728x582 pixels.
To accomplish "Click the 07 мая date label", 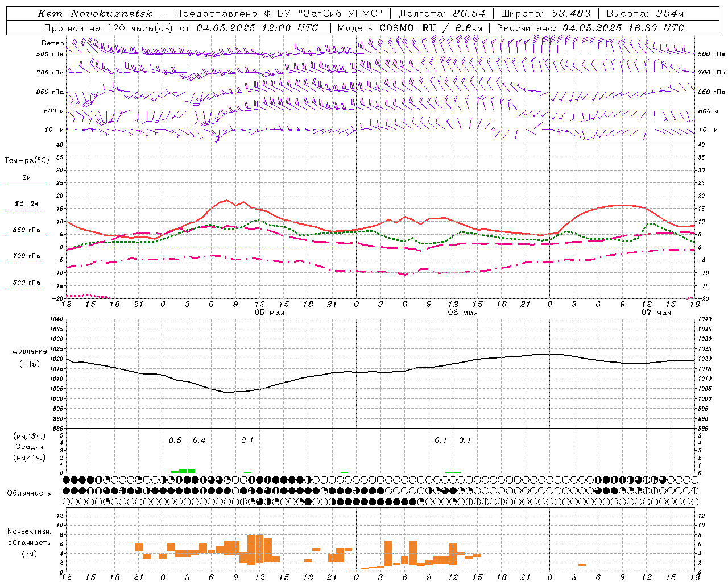I will [656, 313].
